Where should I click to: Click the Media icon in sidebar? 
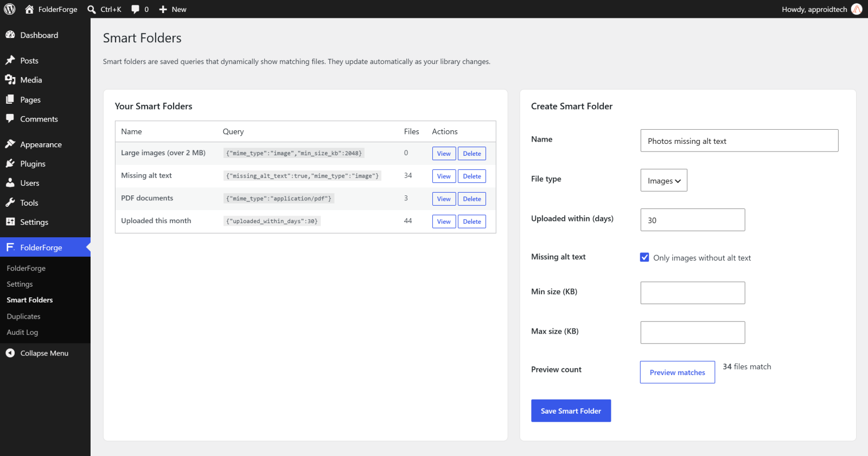pyautogui.click(x=10, y=80)
